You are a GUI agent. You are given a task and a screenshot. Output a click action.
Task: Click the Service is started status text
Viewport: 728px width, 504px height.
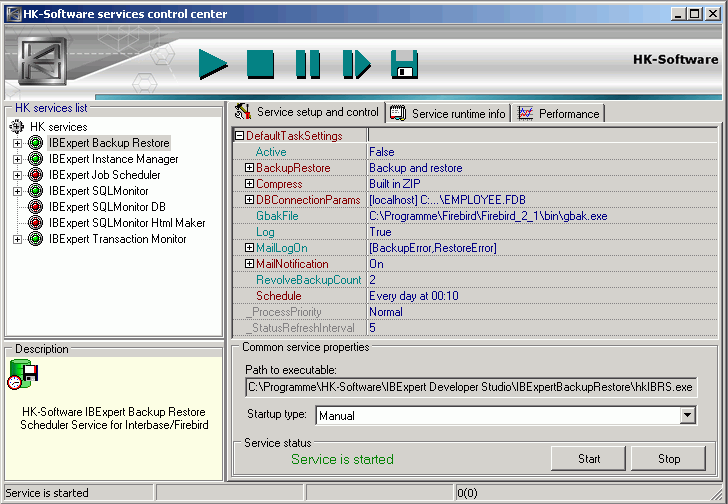coord(342,459)
